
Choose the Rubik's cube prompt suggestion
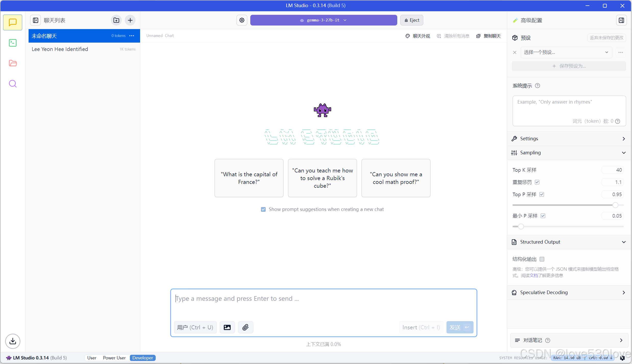pos(323,178)
